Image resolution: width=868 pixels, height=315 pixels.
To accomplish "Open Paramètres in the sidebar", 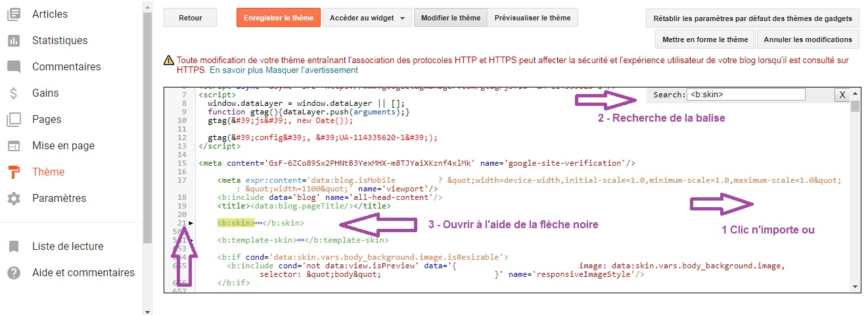I will click(59, 198).
